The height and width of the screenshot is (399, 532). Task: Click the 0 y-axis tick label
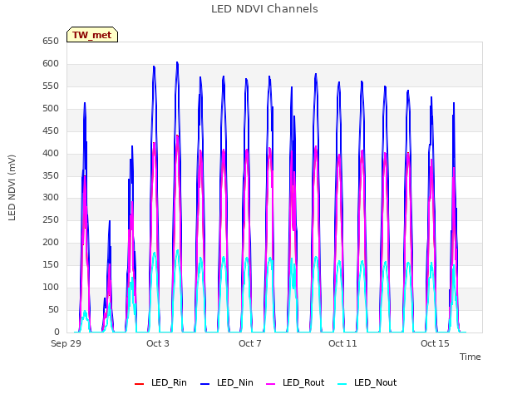pyautogui.click(x=57, y=332)
